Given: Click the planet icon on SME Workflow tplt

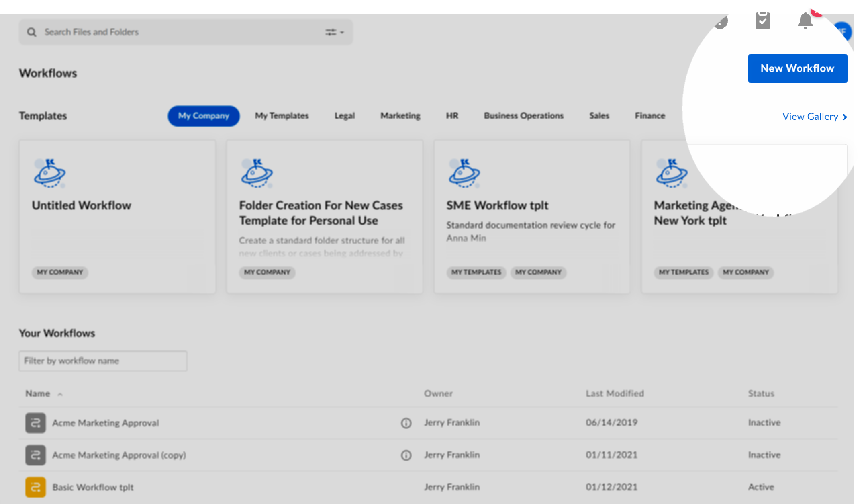Looking at the screenshot, I should click(x=464, y=174).
